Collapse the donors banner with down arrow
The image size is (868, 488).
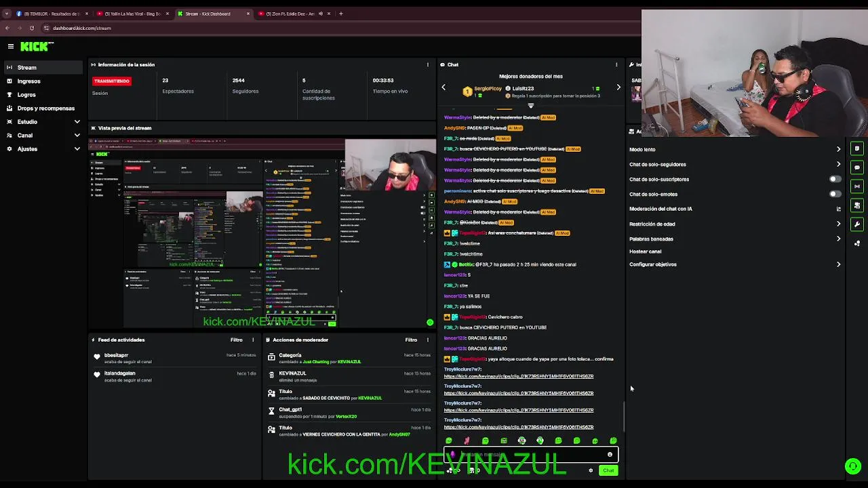(x=531, y=105)
